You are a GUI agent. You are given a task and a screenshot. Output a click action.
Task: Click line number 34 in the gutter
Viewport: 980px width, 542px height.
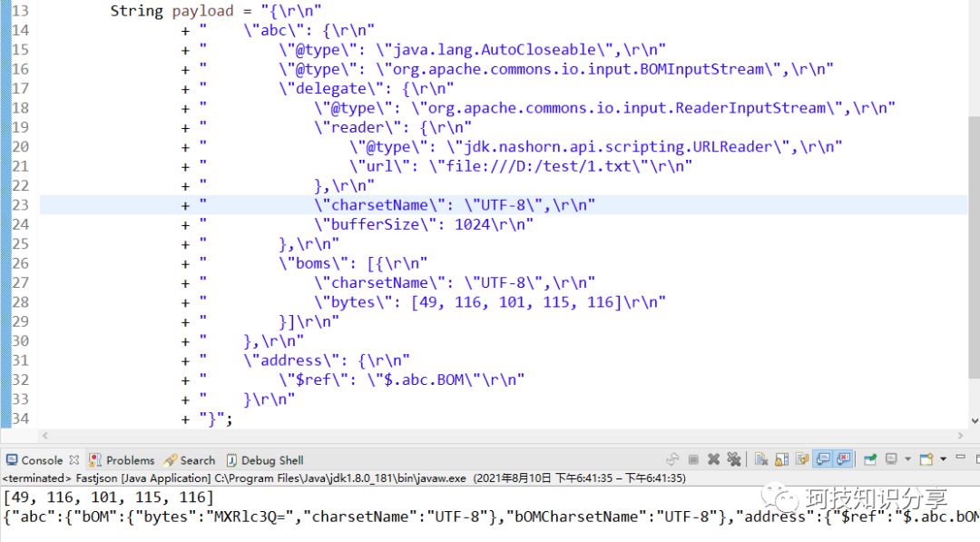click(x=21, y=419)
